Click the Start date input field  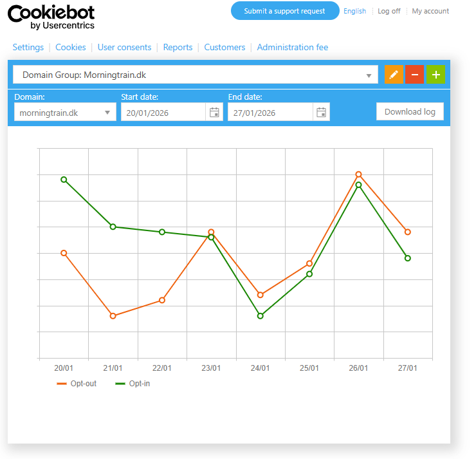click(164, 113)
